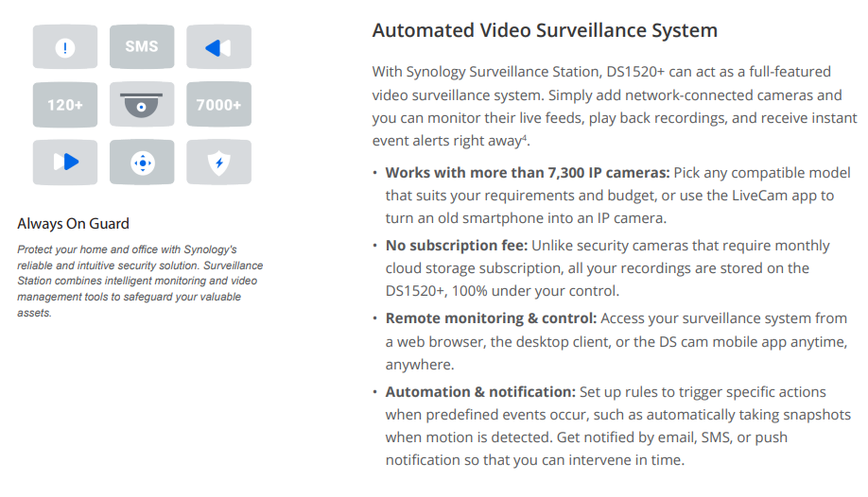
Task: Click 'Works with more than 7,300 IP cameras'
Action: pos(528,173)
